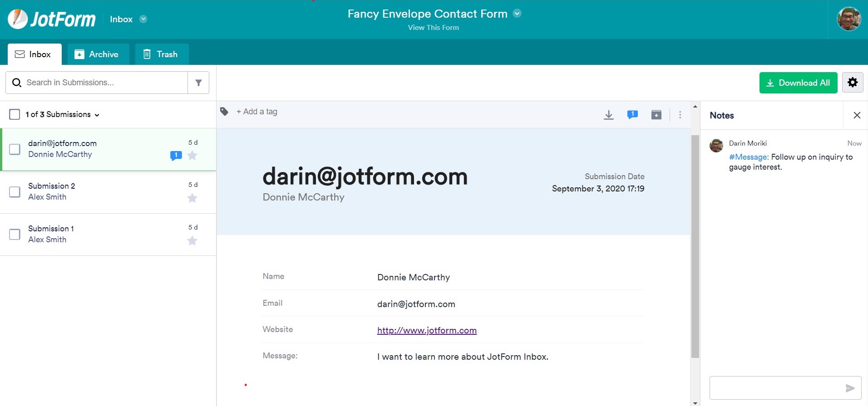Open the Fancy Envelope Contact Form dropdown
The image size is (868, 406).
tap(517, 14)
